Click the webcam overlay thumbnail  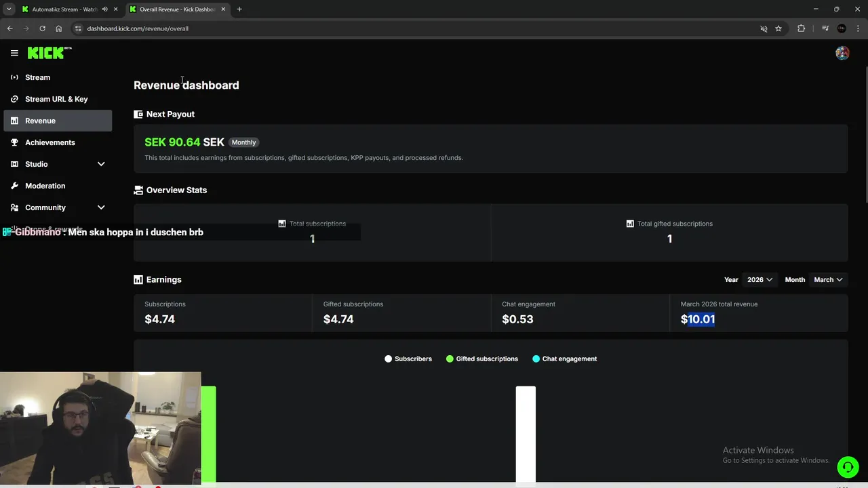pos(100,428)
